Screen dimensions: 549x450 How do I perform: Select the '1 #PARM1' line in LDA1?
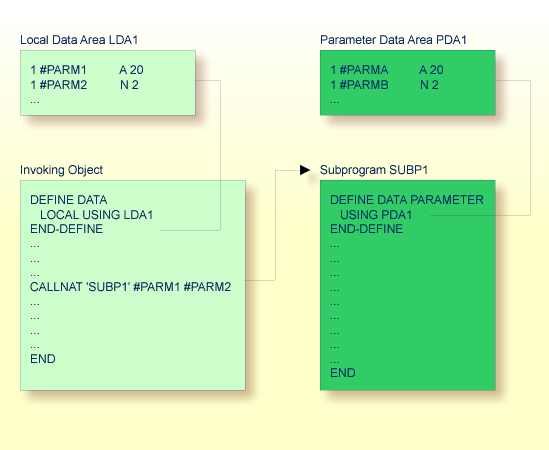pyautogui.click(x=58, y=70)
